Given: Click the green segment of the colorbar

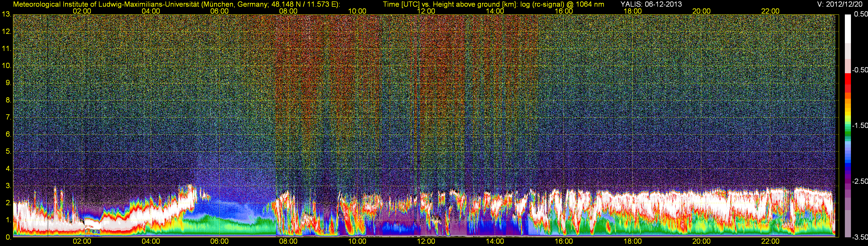Looking at the screenshot, I should point(848,133).
